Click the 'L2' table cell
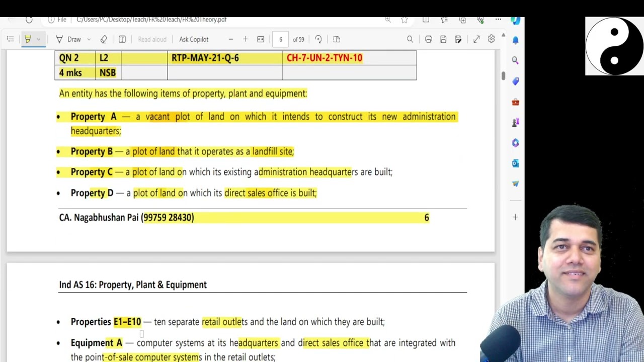Viewport: 644px width, 362px height. coord(108,58)
